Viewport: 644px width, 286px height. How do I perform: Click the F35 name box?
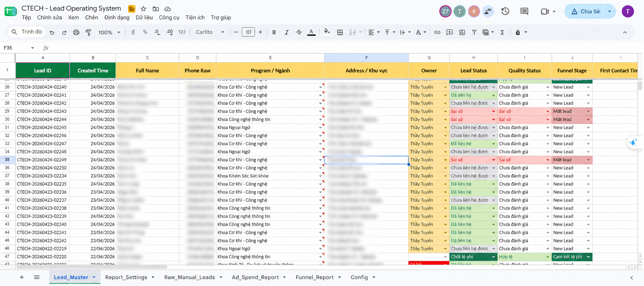(x=19, y=48)
